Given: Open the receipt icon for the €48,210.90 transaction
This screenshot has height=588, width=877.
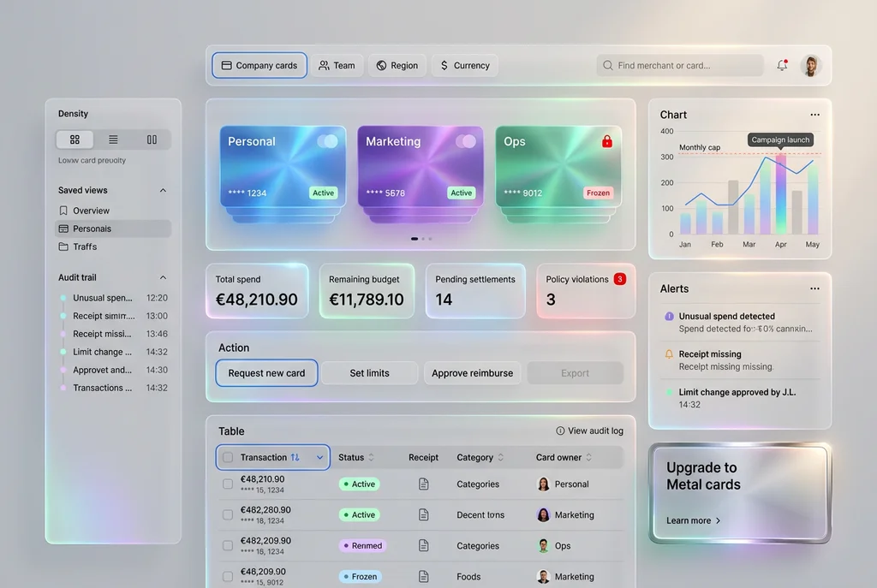Looking at the screenshot, I should pos(423,484).
